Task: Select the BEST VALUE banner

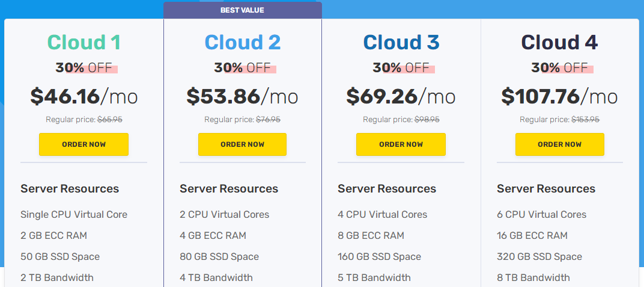Action: coord(242,10)
